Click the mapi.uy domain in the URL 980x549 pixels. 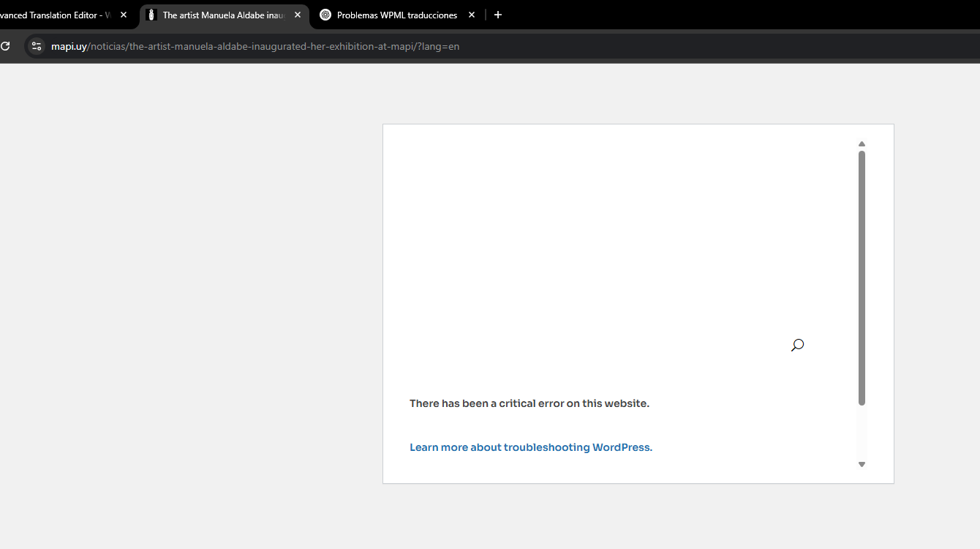(69, 46)
